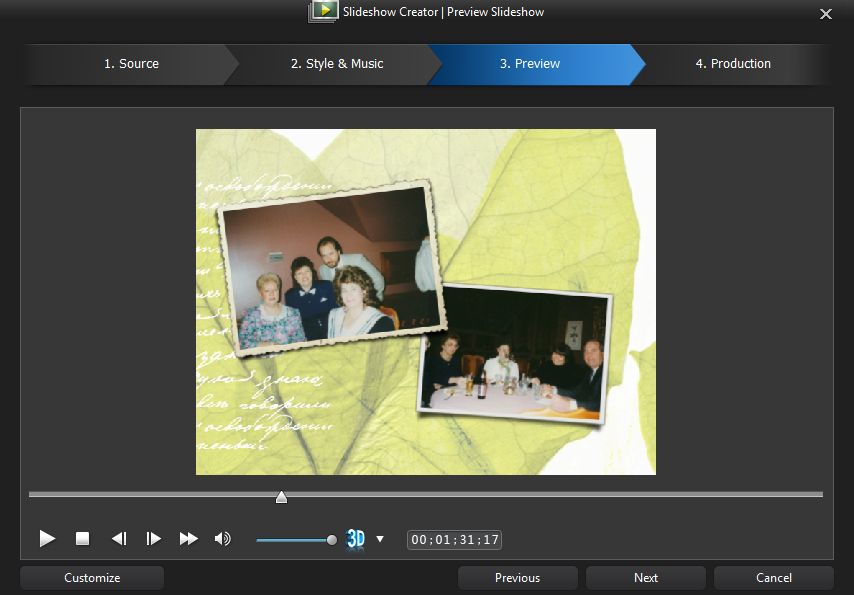The width and height of the screenshot is (854, 595).
Task: Step back to previous frame
Action: tap(118, 539)
